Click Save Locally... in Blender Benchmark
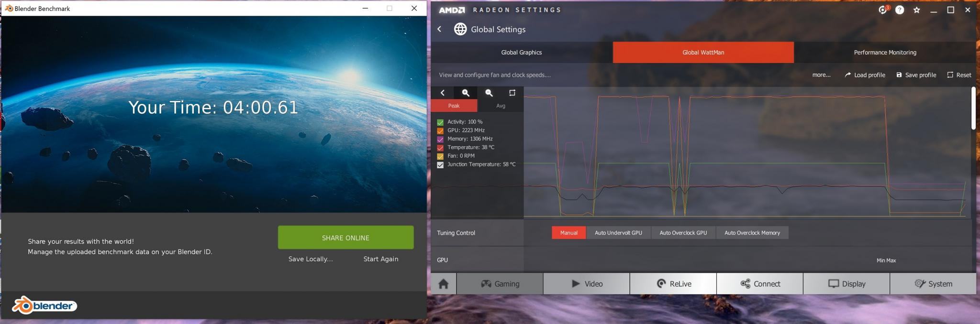This screenshot has width=980, height=324. (x=311, y=259)
